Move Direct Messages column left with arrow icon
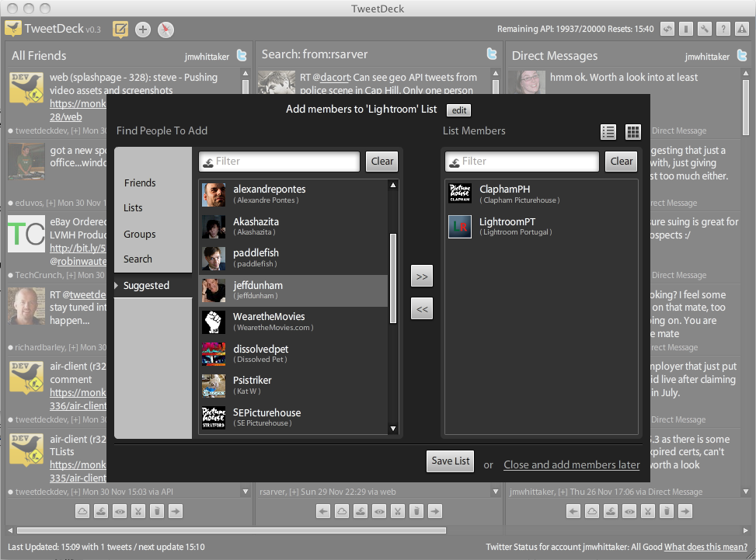The height and width of the screenshot is (560, 756). [573, 511]
